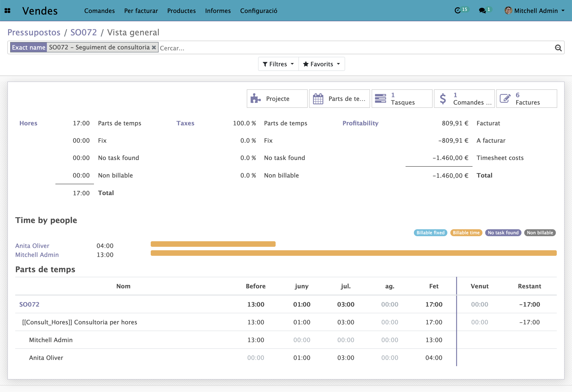Click Mitchell Admin avatar picture

[x=508, y=11]
